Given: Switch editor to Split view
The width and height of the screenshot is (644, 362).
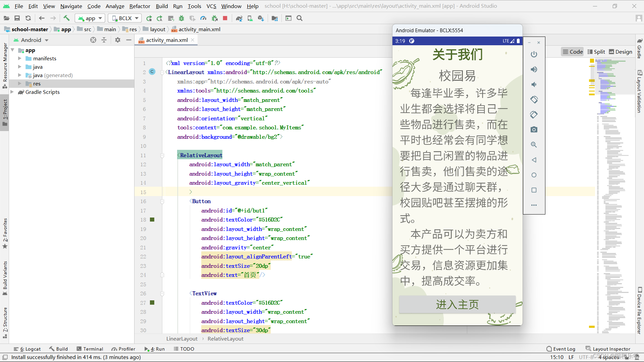Looking at the screenshot, I should [x=596, y=52].
